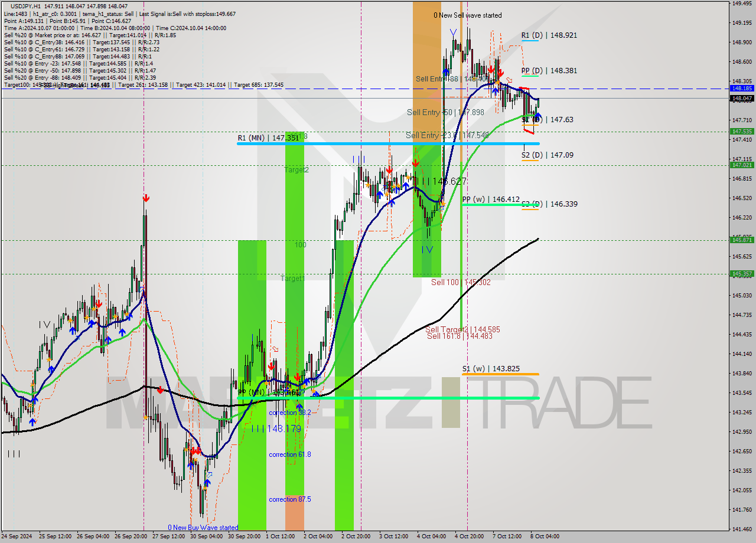Select the '0 New Sell wave started' label
This screenshot has width=756, height=543.
(468, 15)
